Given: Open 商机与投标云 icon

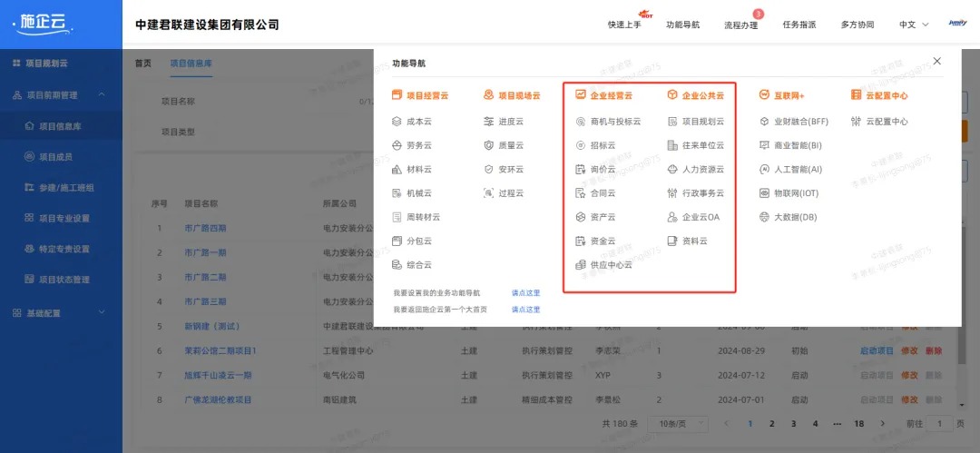Looking at the screenshot, I should tap(580, 122).
